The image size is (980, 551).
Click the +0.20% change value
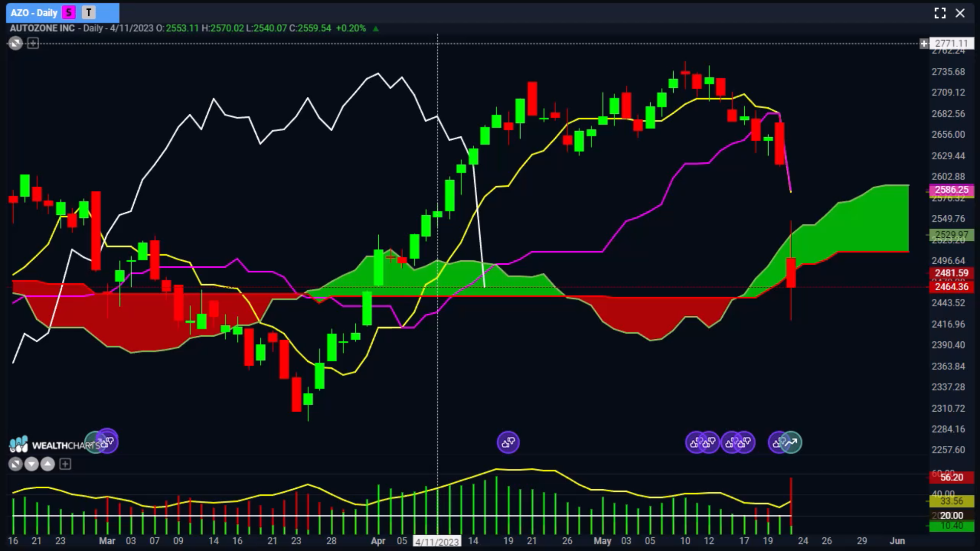351,28
